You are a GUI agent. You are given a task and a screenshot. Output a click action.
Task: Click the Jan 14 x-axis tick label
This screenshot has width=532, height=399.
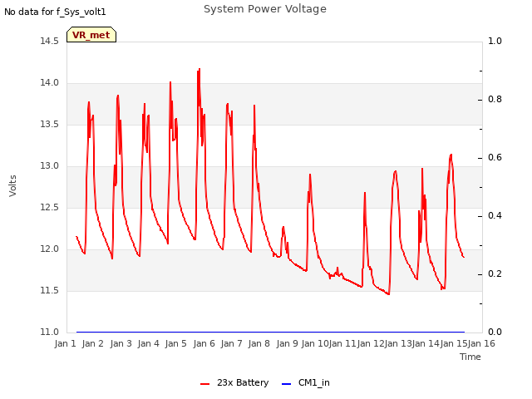point(426,343)
